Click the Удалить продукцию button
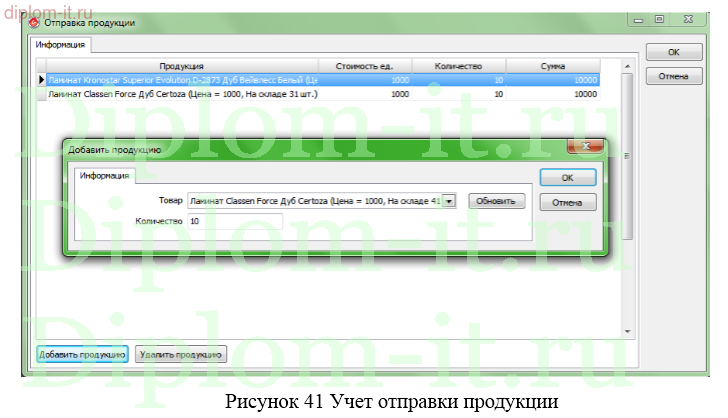 [x=181, y=354]
